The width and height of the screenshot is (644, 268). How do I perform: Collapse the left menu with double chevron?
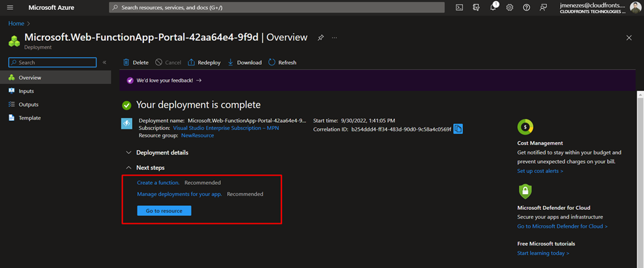click(x=104, y=63)
